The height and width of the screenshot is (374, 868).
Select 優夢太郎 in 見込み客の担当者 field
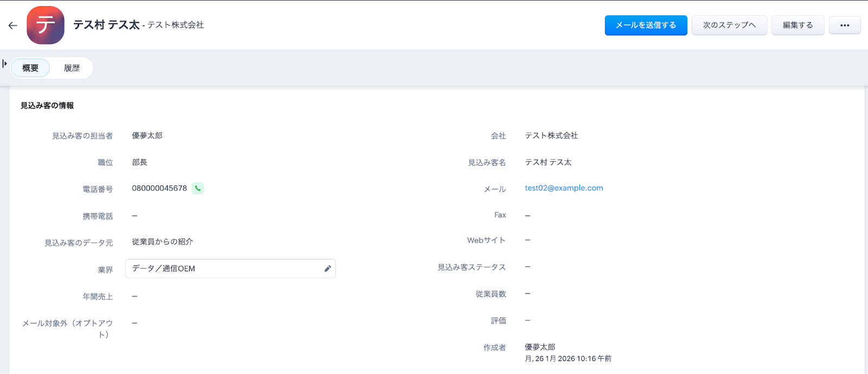(147, 136)
